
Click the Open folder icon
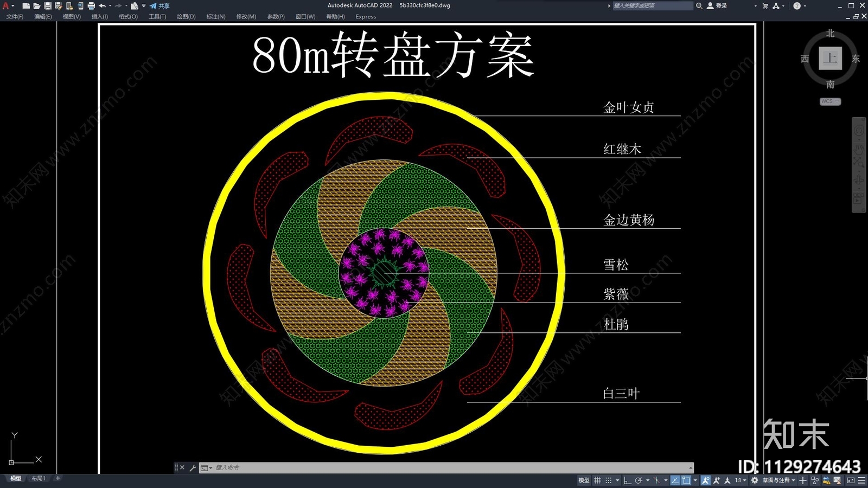tap(37, 6)
